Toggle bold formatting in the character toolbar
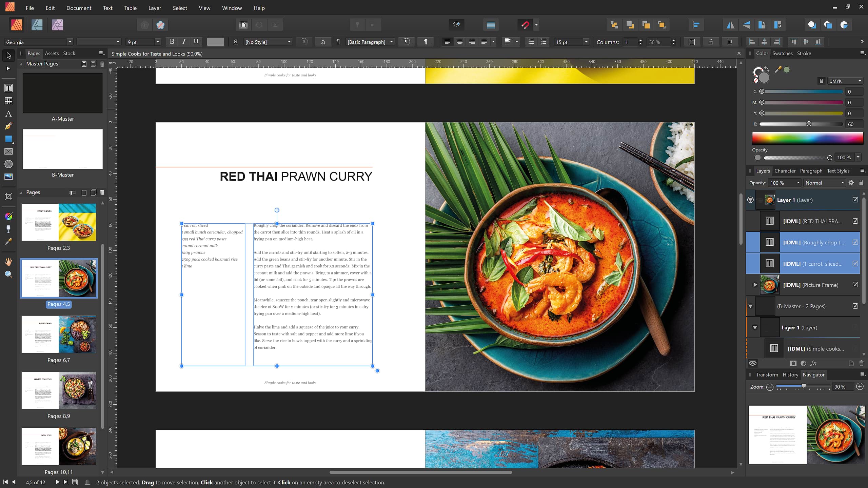The image size is (868, 488). click(x=172, y=41)
